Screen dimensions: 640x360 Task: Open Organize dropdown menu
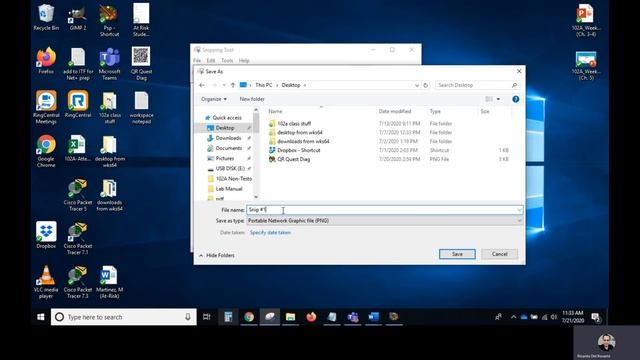[x=214, y=99]
